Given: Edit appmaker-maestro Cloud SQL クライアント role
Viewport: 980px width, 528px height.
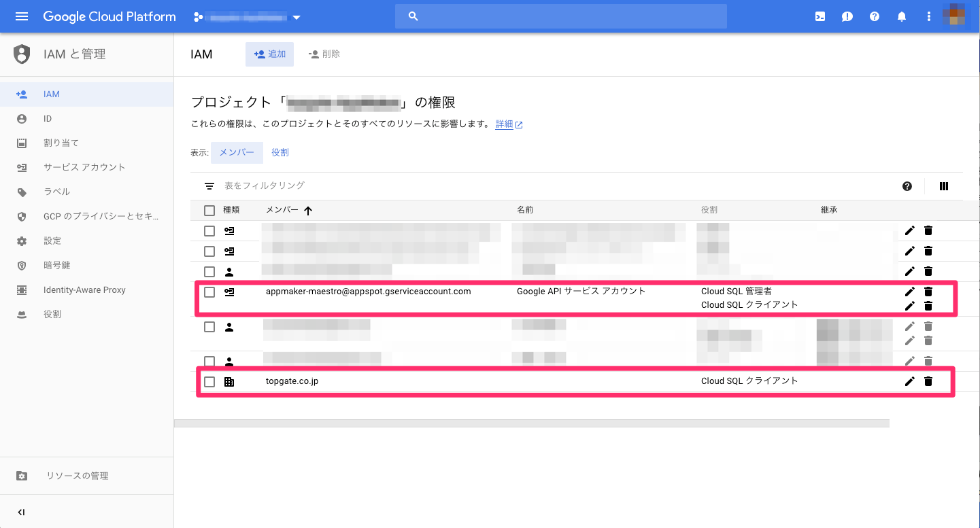Looking at the screenshot, I should pos(910,306).
